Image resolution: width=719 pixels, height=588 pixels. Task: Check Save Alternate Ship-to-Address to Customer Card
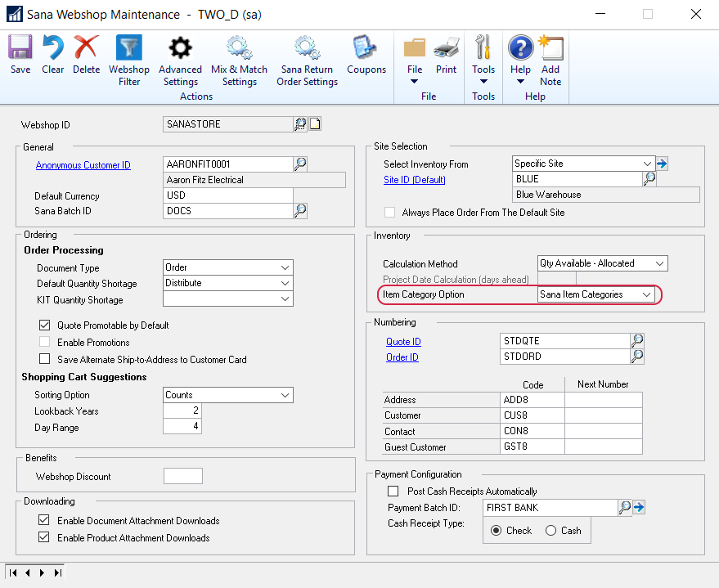click(44, 359)
